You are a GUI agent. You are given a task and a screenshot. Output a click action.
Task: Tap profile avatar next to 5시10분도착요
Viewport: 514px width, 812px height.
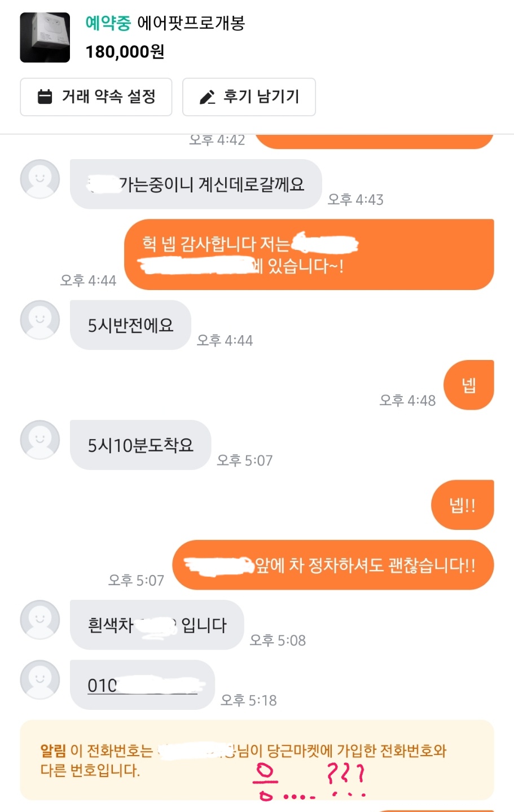40,440
